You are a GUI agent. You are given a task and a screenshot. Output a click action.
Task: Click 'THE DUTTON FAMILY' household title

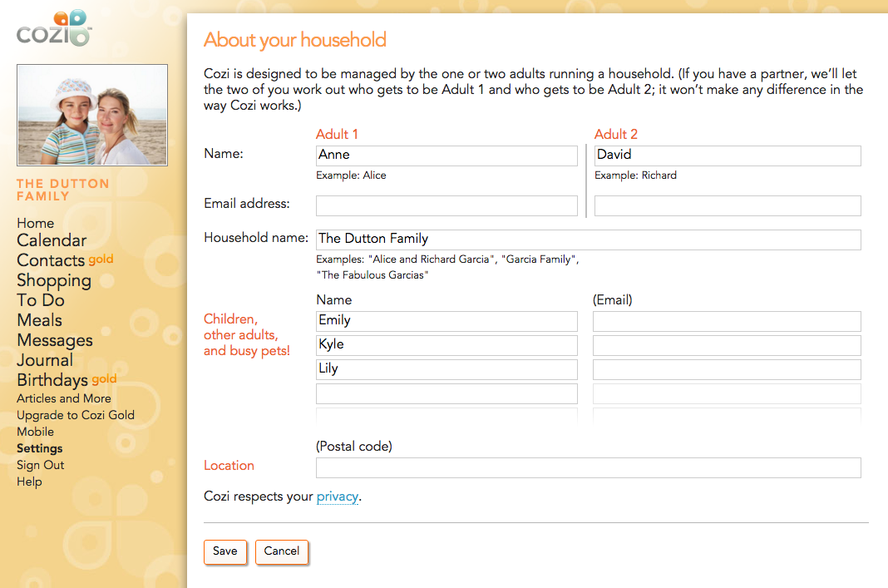(x=63, y=190)
